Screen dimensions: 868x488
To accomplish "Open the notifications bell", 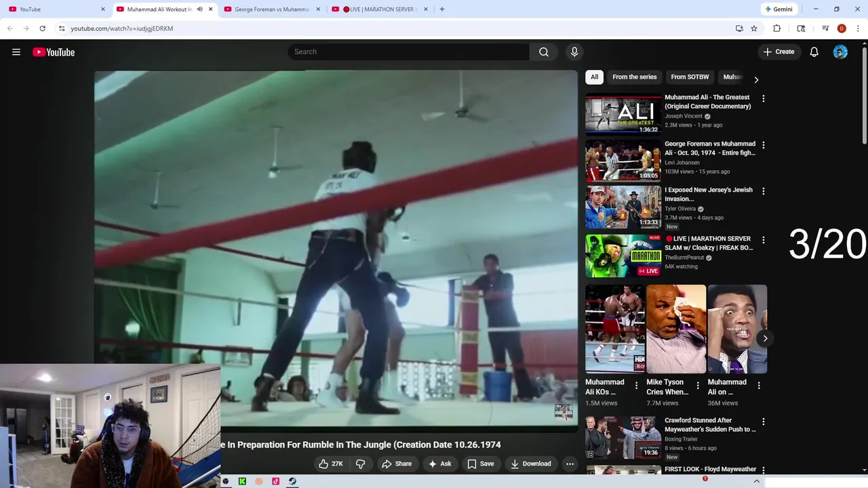I will [x=814, y=52].
